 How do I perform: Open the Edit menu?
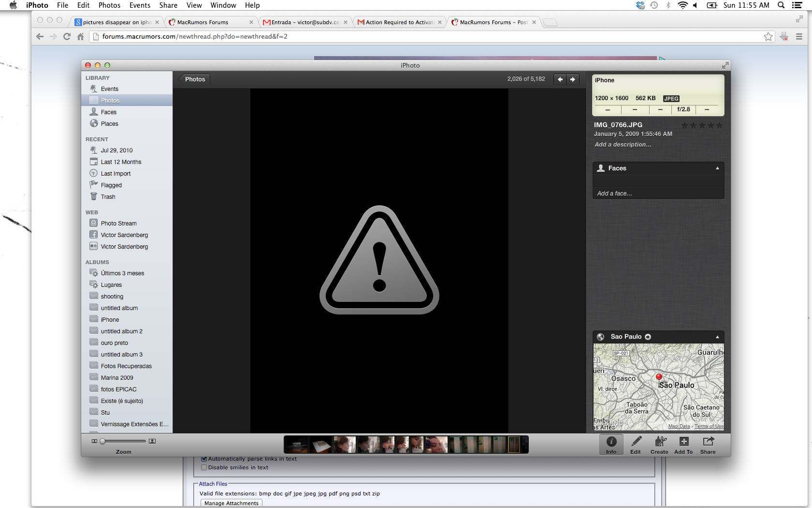click(x=83, y=5)
